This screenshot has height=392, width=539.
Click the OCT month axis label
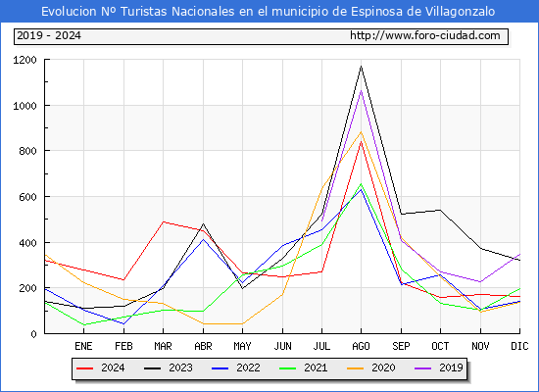click(440, 346)
